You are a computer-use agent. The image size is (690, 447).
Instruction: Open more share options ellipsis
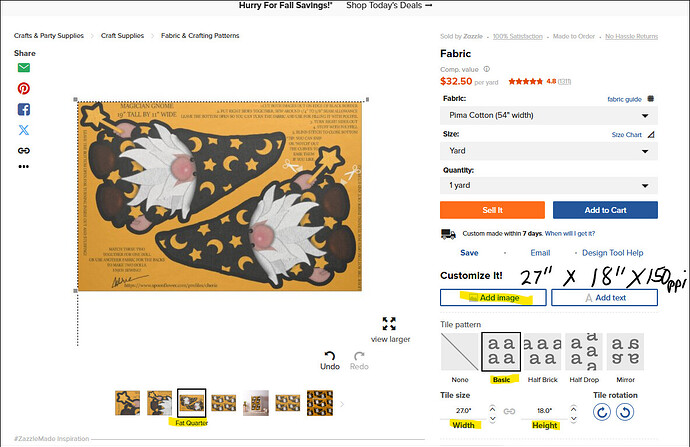[24, 166]
